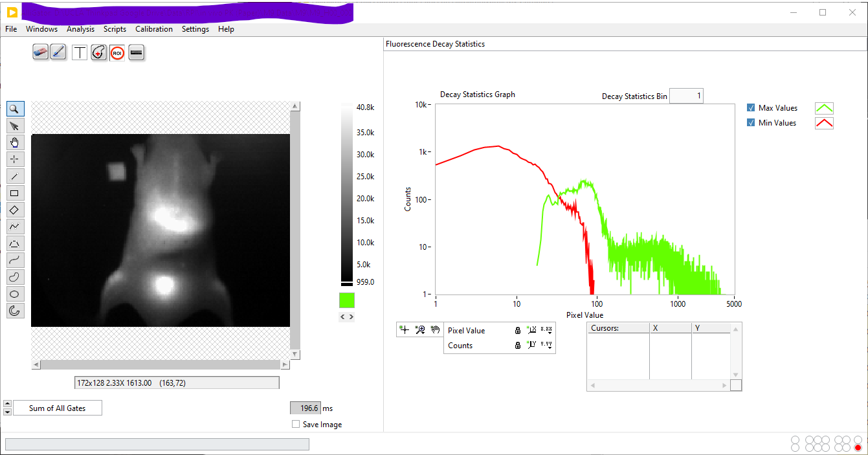Select the hand pan tool

pos(14,142)
